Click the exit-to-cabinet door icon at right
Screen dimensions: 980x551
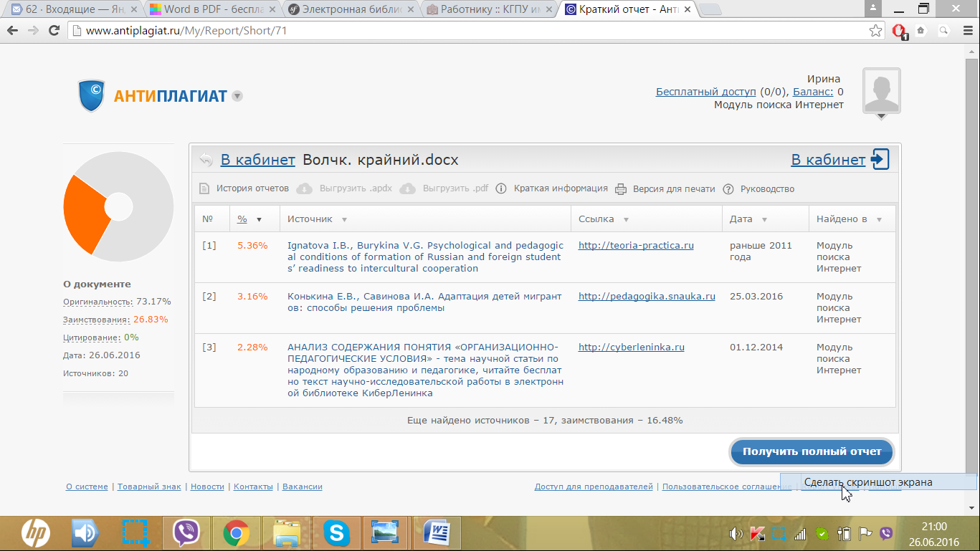[880, 159]
